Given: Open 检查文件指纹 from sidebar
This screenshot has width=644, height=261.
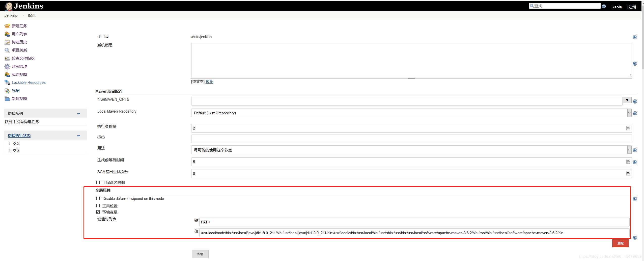Looking at the screenshot, I should (x=23, y=58).
